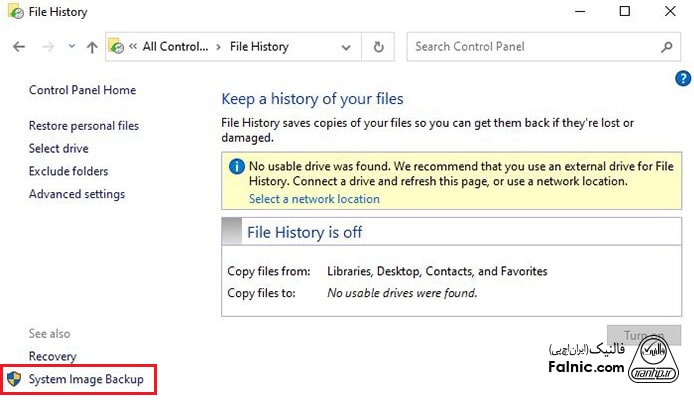Click the Back navigation arrow
Viewport: 694px width, 405px height.
coord(18,47)
